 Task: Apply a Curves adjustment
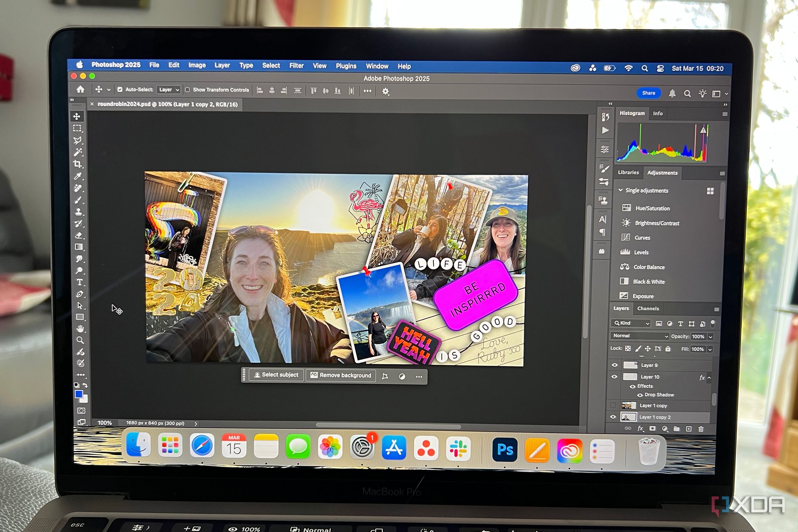tap(642, 237)
